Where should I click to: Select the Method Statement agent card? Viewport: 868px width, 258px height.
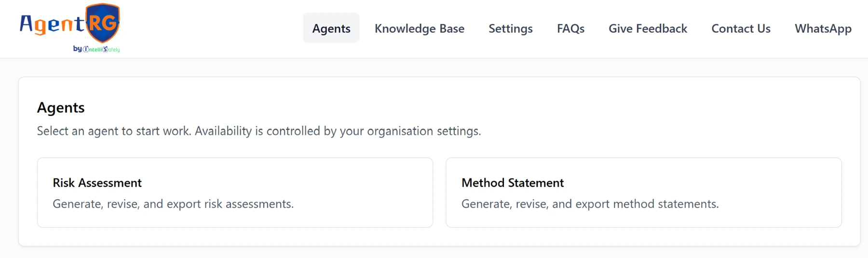coord(644,193)
